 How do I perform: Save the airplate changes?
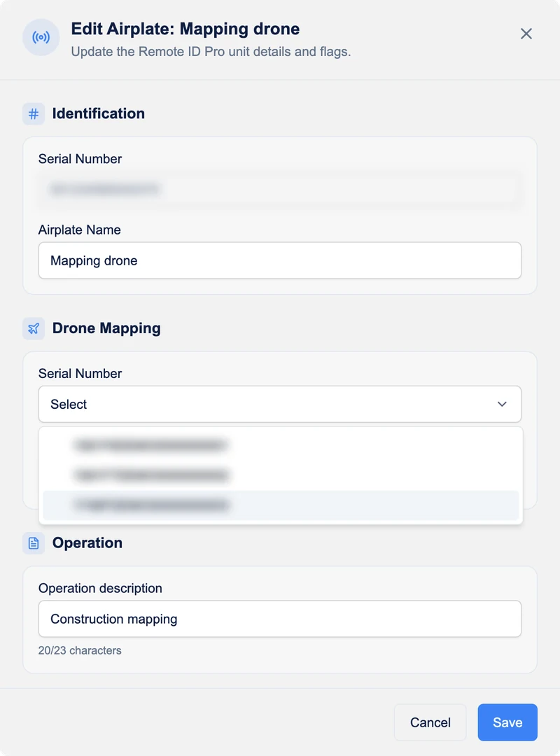(x=507, y=722)
